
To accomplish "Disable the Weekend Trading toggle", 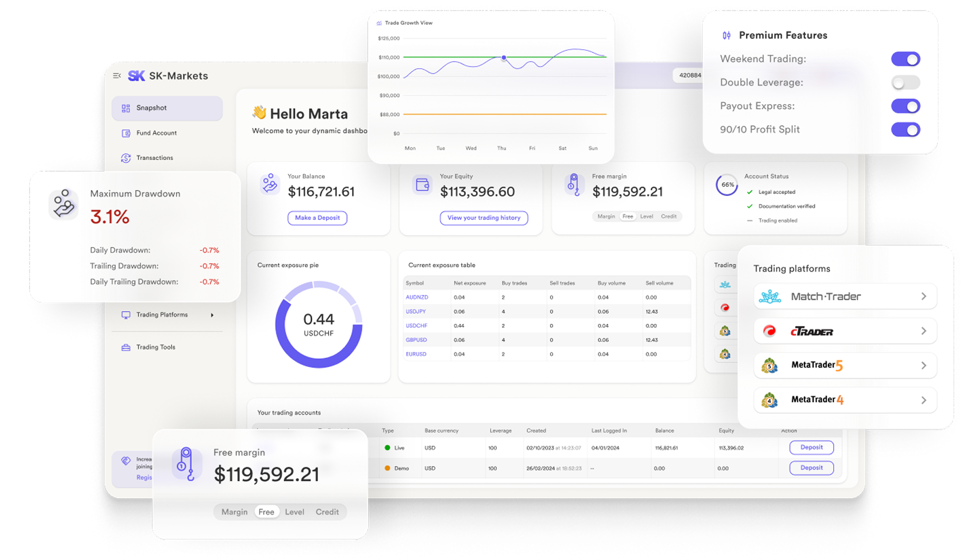I will tap(906, 59).
